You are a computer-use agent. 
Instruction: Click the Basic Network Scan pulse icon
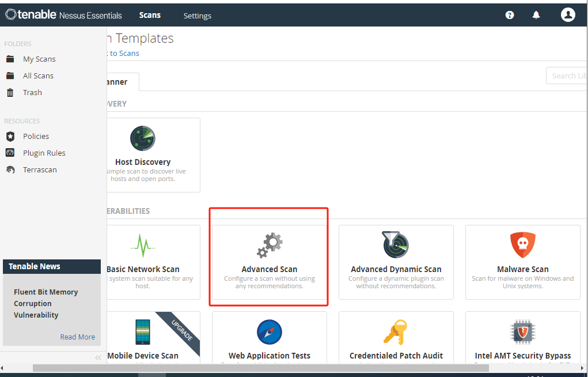coord(142,246)
